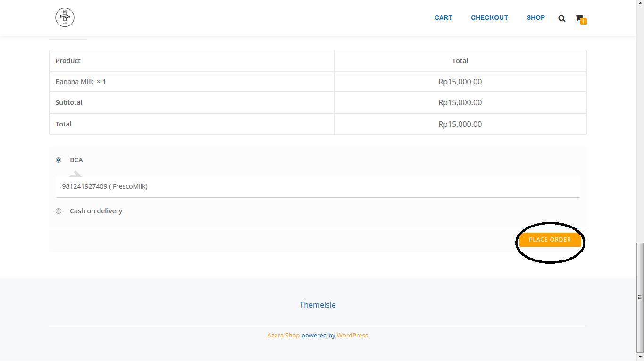Open the SHOP menu item
This screenshot has height=361, width=644.
click(x=535, y=17)
